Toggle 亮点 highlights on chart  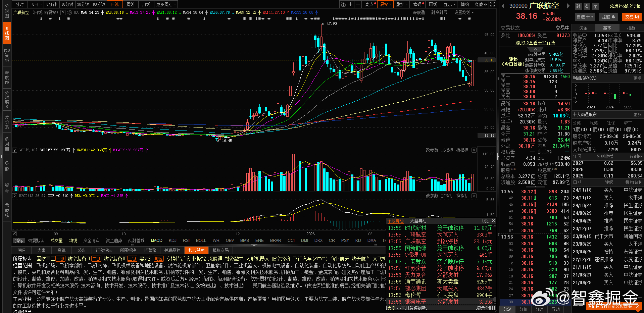pos(369,4)
